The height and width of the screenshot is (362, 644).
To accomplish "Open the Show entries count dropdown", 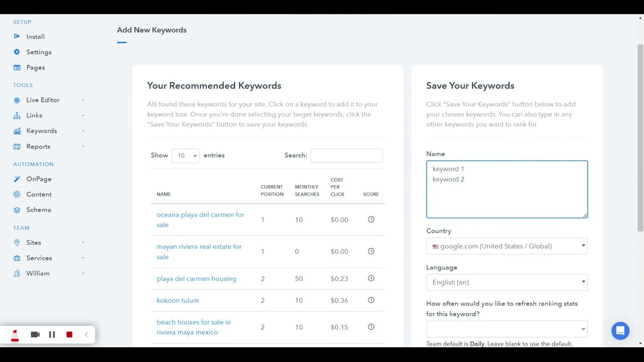I will click(x=186, y=156).
